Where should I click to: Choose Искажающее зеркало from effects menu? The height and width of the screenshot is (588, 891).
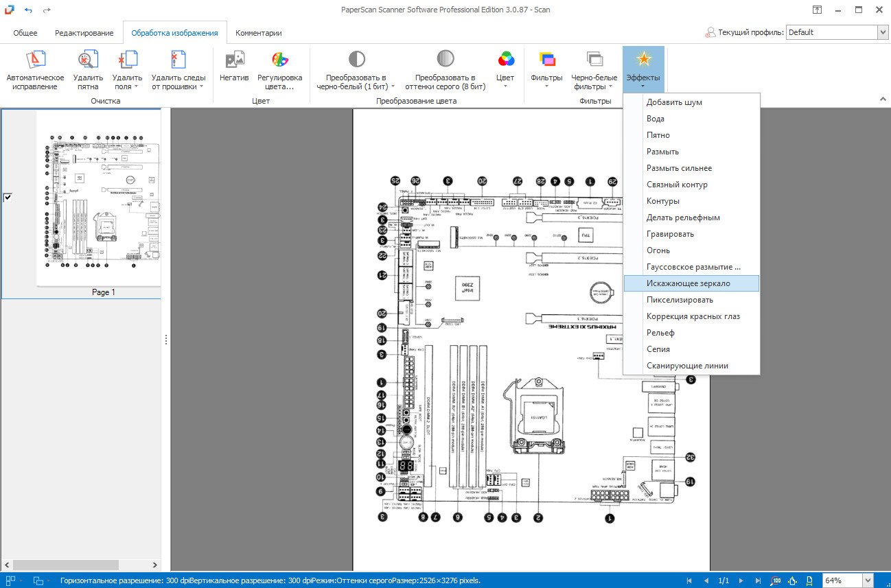point(688,283)
